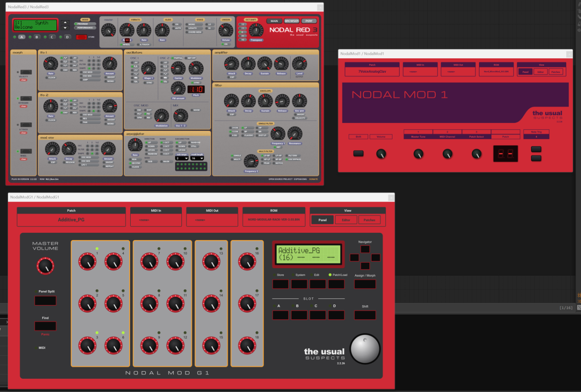Image resolution: width=581 pixels, height=392 pixels.
Task: Click the Find button in NodalModG1
Action: coord(45,326)
